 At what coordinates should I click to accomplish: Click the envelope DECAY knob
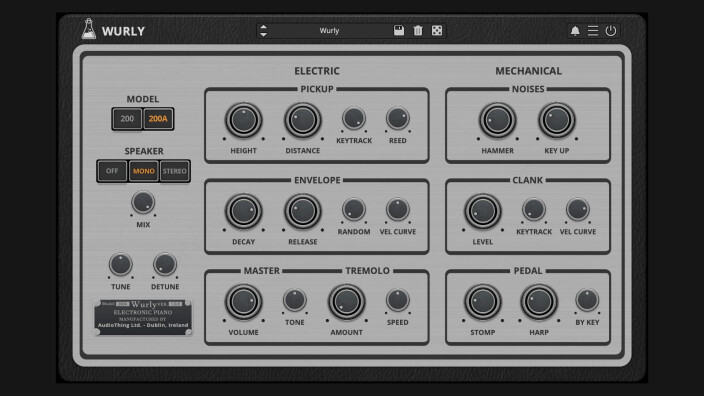pos(243,211)
